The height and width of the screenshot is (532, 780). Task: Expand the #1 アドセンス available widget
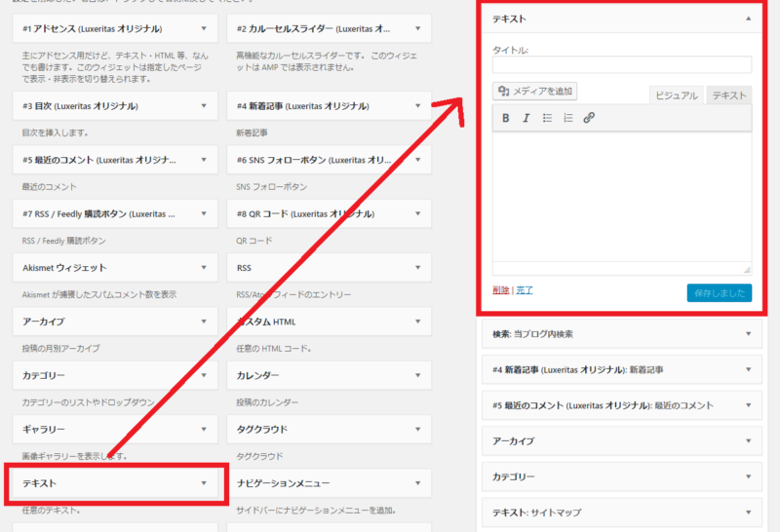[203, 29]
